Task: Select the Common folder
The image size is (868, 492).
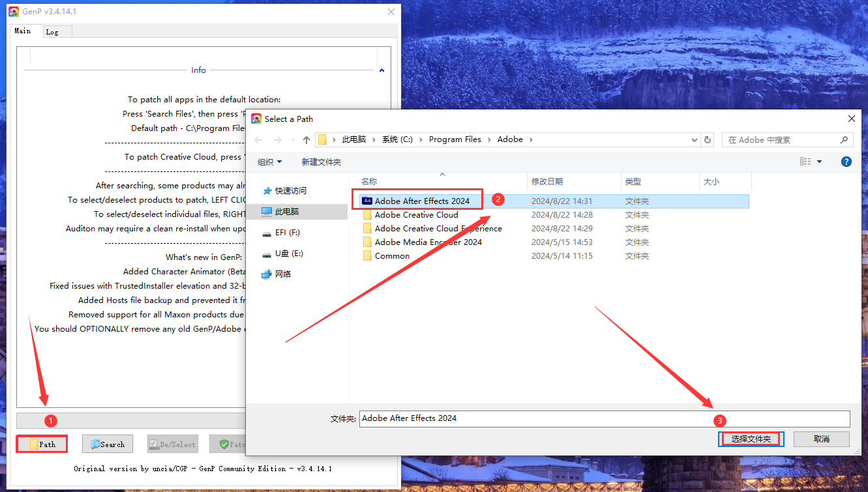Action: click(392, 256)
